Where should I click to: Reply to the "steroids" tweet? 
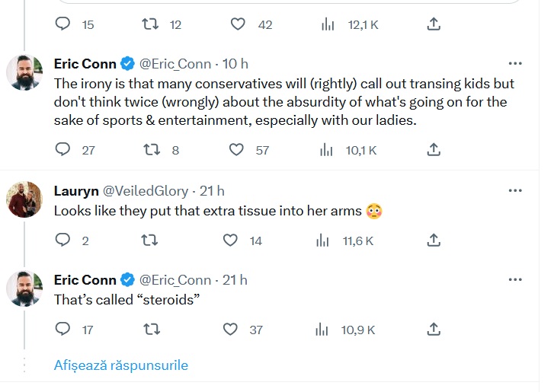tap(63, 329)
